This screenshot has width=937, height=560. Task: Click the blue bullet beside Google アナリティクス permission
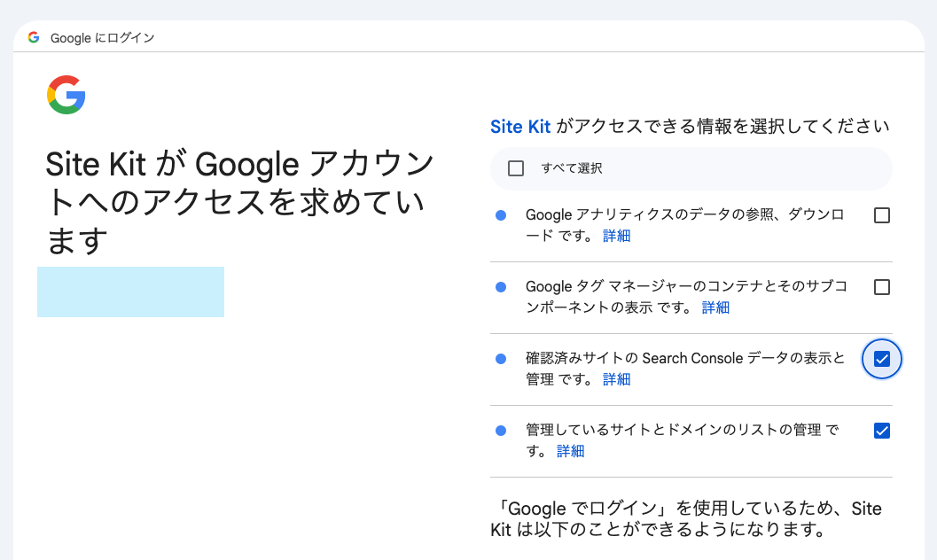[501, 215]
